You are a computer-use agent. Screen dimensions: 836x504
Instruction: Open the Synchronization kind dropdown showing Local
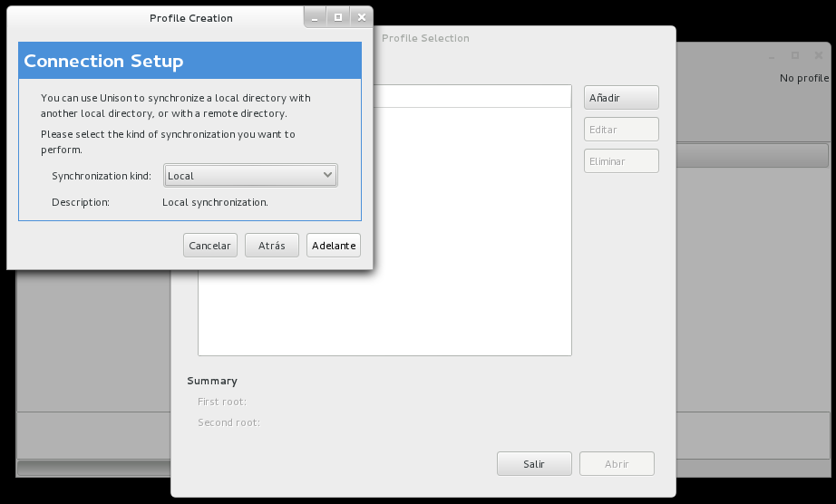[250, 176]
